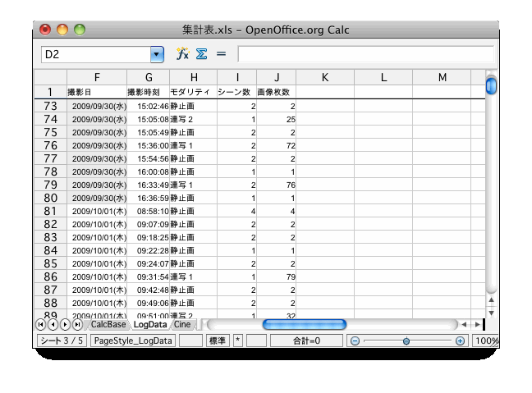The height and width of the screenshot is (393, 532).
Task: Open the Name Box dropdown arrow
Action: click(157, 54)
